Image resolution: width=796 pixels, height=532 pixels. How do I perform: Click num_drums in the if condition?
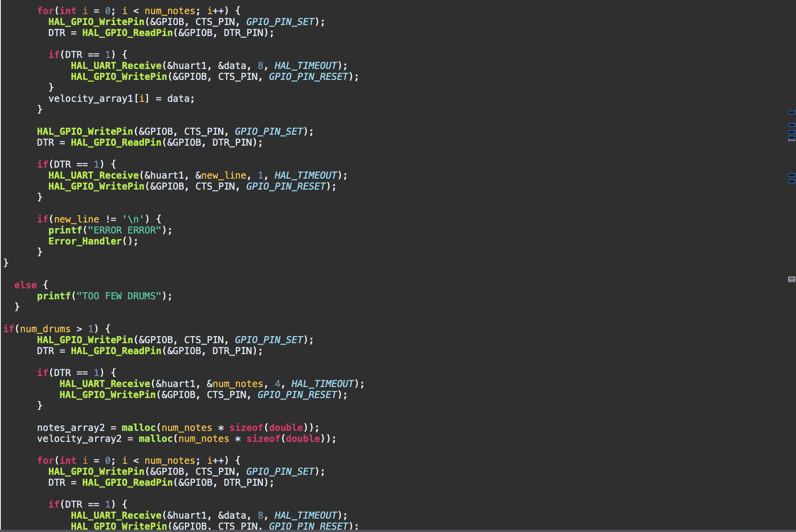(x=45, y=329)
